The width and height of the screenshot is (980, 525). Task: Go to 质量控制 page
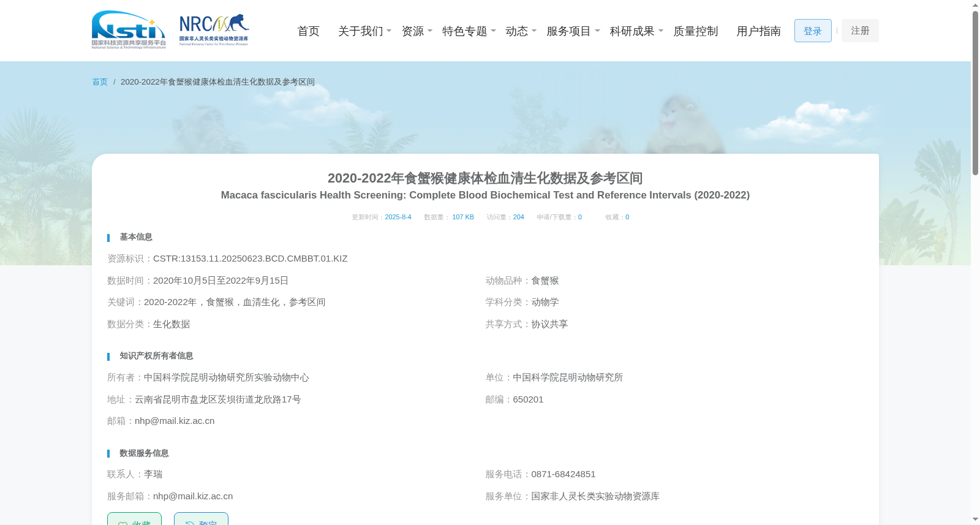(695, 31)
